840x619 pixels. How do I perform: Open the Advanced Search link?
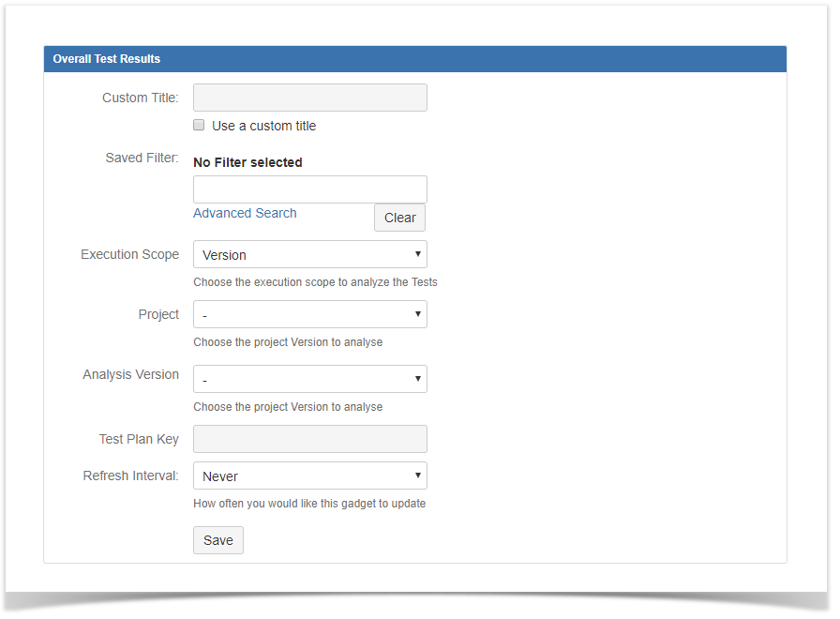pos(245,213)
